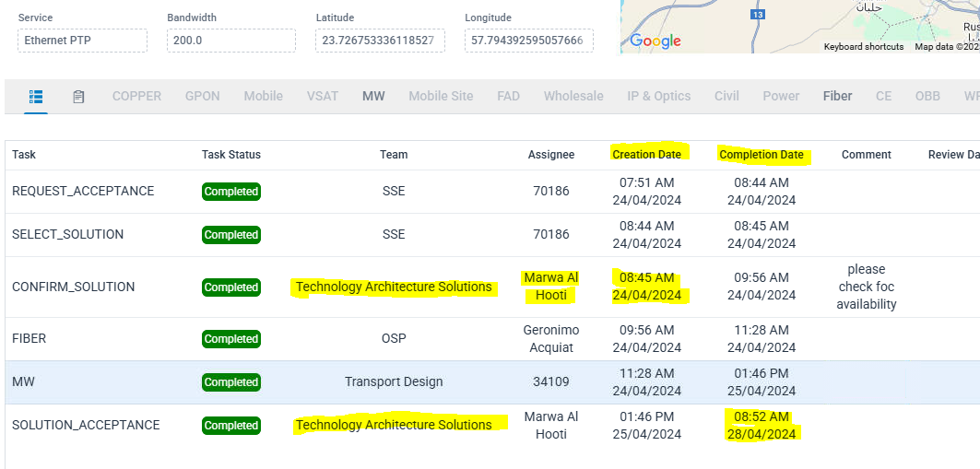
Task: Focus the Longitude input field
Action: [x=528, y=41]
